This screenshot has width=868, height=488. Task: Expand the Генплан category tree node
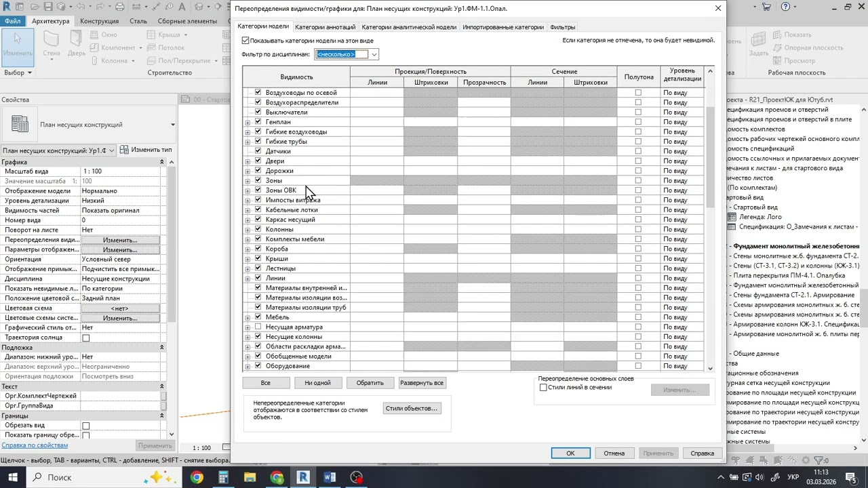248,122
